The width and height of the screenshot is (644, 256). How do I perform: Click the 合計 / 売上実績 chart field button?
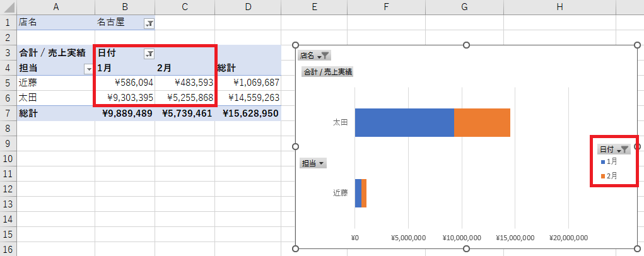[x=328, y=72]
